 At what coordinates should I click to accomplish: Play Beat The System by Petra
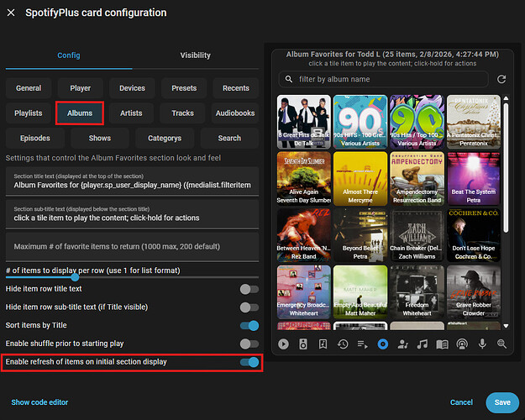(474, 179)
